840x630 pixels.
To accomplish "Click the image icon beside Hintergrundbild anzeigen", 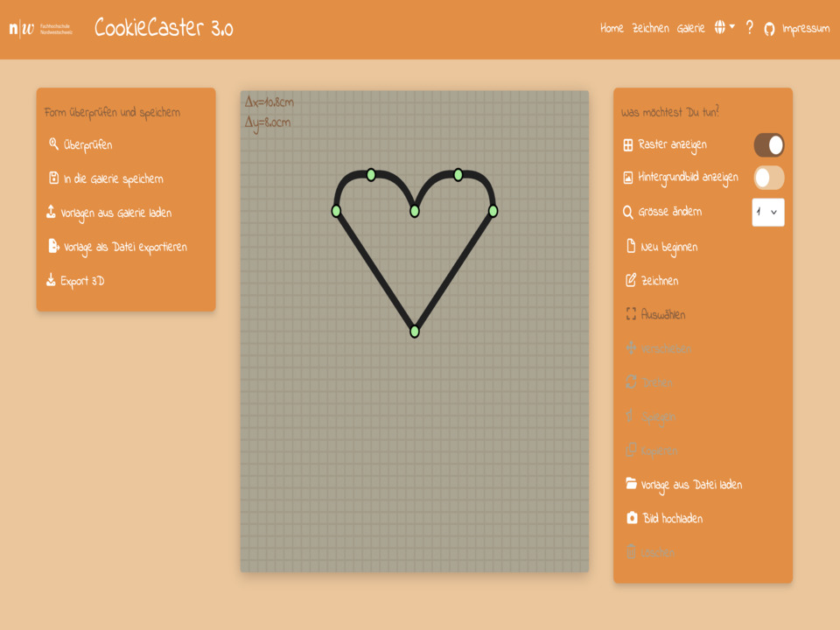I will [628, 178].
